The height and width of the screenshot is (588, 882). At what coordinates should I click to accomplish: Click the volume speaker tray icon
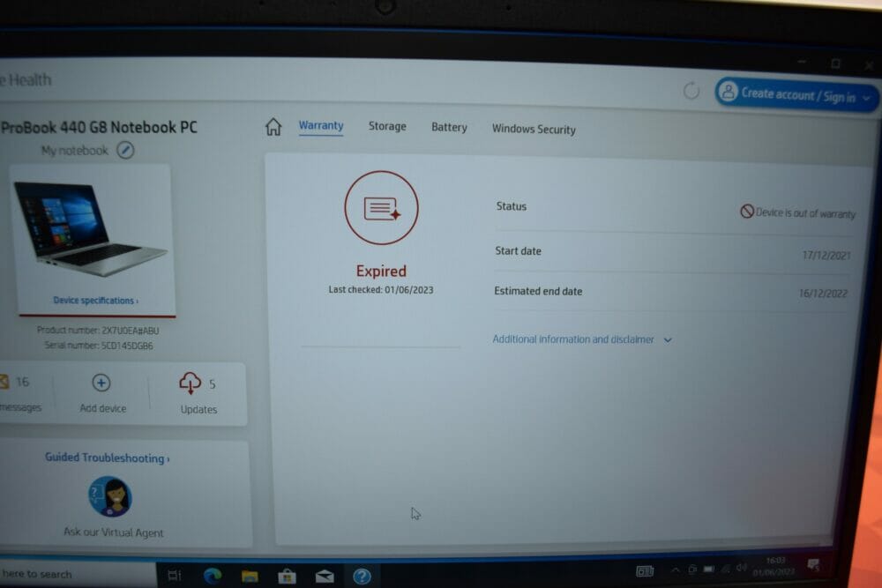click(x=742, y=568)
